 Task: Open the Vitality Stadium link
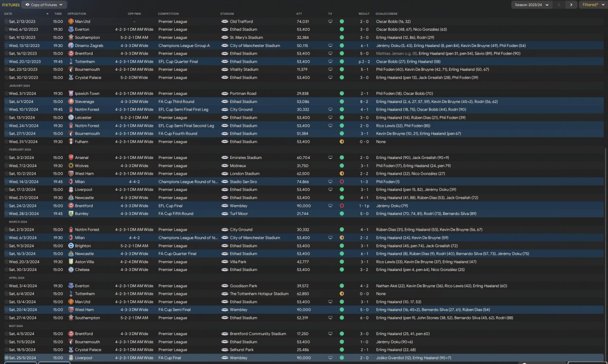pos(244,69)
